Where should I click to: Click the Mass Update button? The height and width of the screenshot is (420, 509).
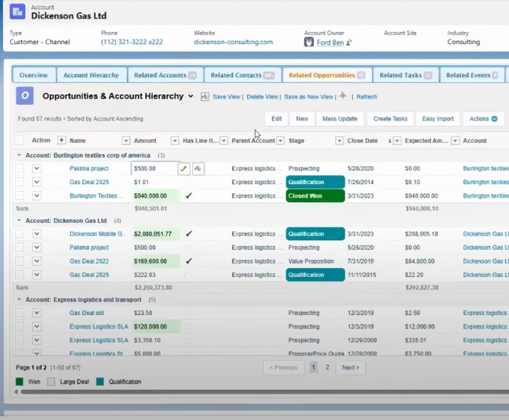click(x=340, y=119)
